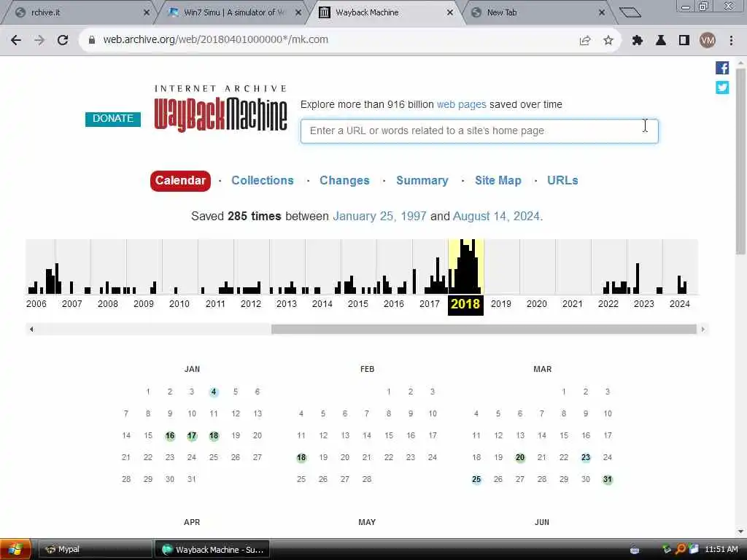
Task: Close the Win7 Simu tab
Action: pos(298,12)
